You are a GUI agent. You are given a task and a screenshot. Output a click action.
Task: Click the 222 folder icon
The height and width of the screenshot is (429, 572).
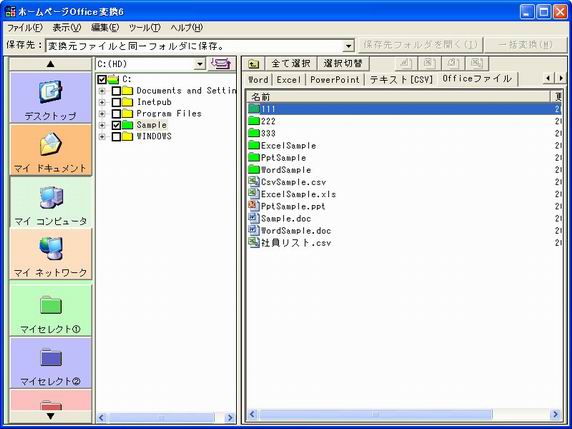point(254,121)
